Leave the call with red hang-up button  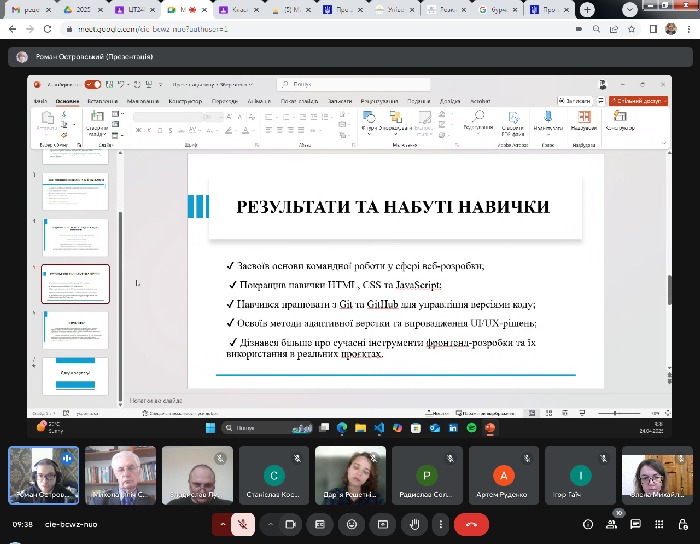click(471, 523)
